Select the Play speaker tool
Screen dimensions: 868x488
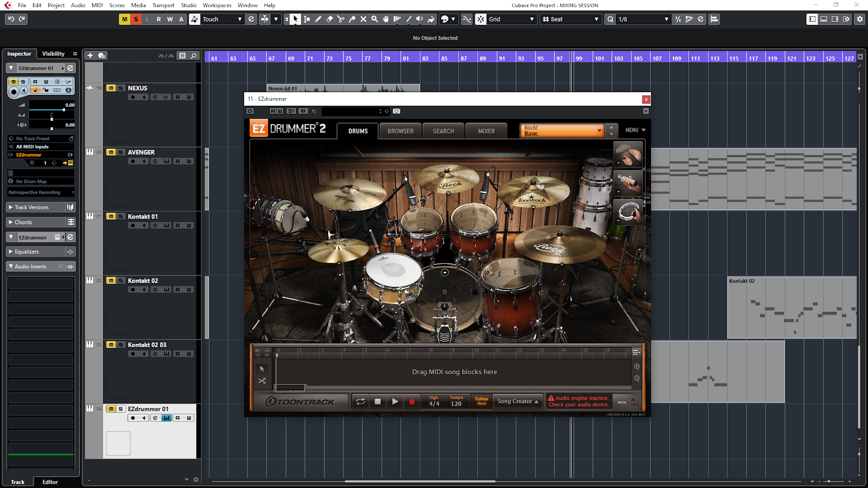[x=420, y=19]
